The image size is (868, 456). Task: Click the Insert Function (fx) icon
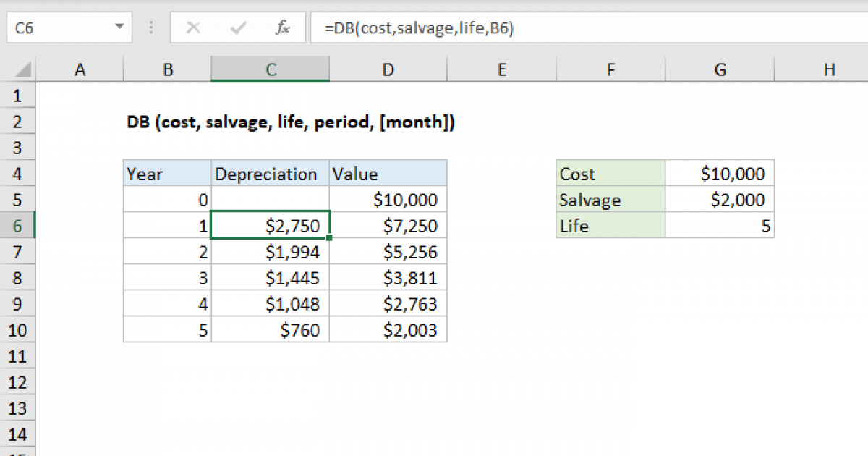click(282, 28)
